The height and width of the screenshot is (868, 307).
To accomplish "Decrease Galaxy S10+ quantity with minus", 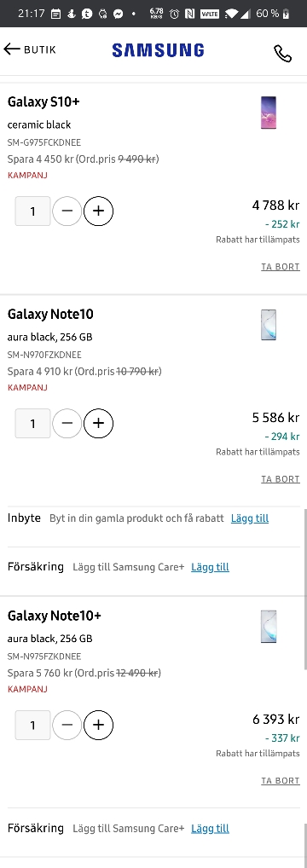I will (x=67, y=211).
